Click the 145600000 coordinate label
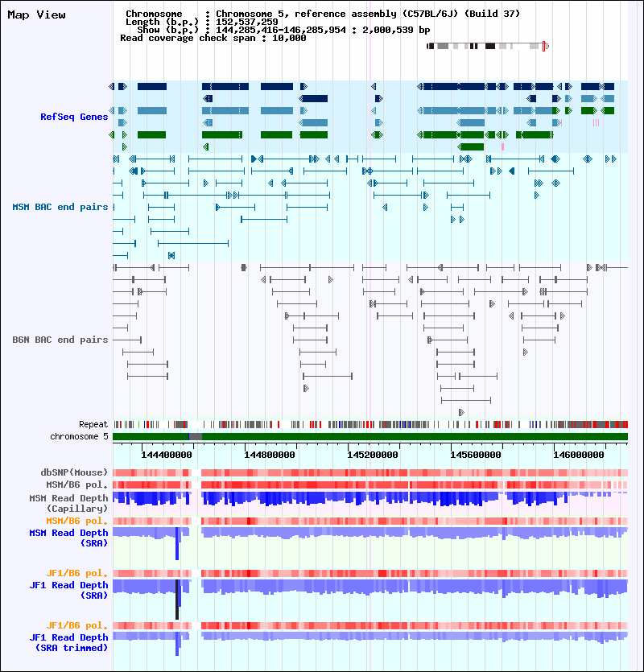 [476, 455]
